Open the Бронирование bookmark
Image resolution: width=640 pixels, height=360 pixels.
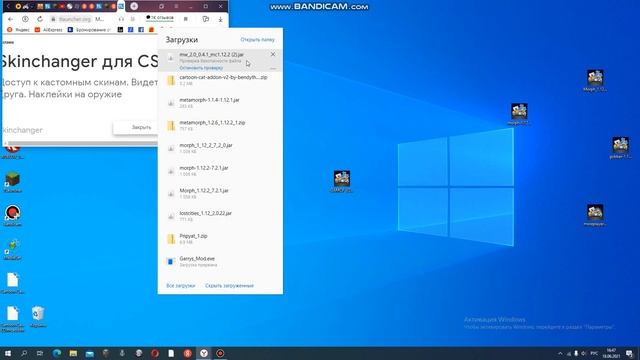(89, 30)
